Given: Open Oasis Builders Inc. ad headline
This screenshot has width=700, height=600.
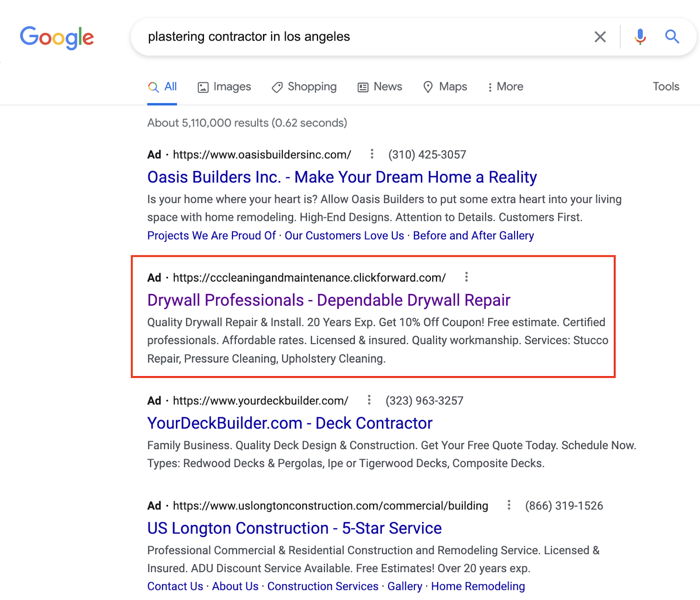Looking at the screenshot, I should tap(342, 177).
